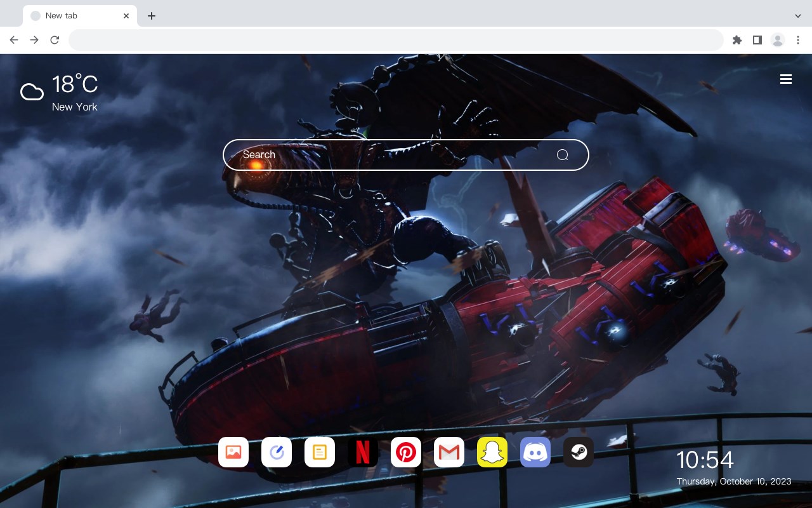
Task: Open the profile avatar menu
Action: tap(778, 40)
